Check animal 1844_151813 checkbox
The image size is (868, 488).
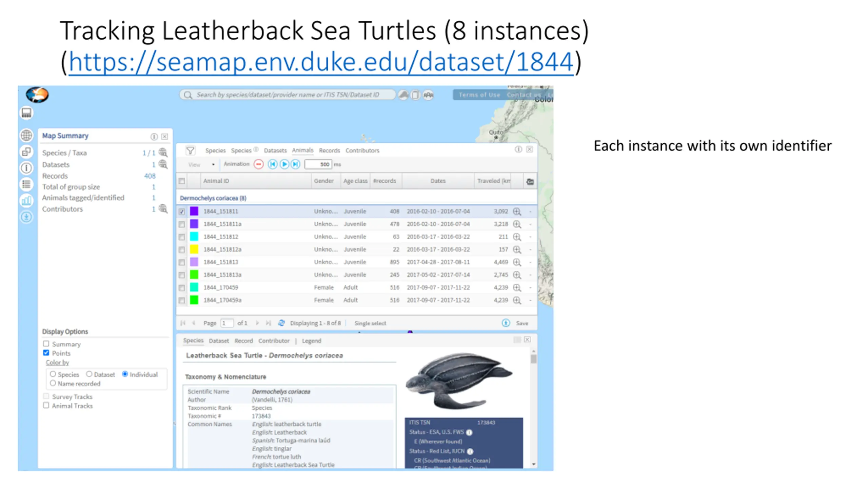pyautogui.click(x=182, y=262)
